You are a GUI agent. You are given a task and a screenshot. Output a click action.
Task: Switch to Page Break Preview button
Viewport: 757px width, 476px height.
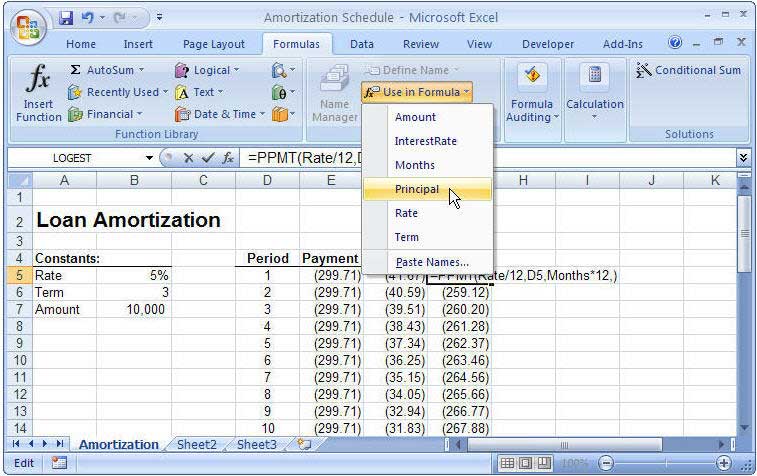pos(544,464)
